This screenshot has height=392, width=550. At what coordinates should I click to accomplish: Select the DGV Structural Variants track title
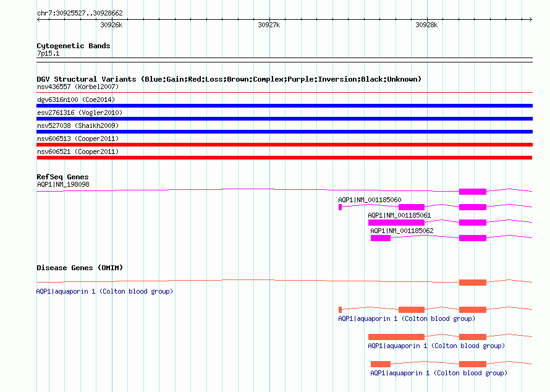[x=229, y=79]
